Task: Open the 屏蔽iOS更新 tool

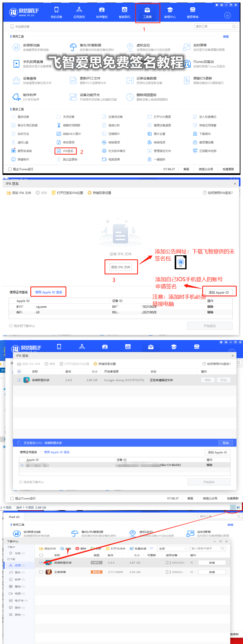Action: [x=204, y=80]
